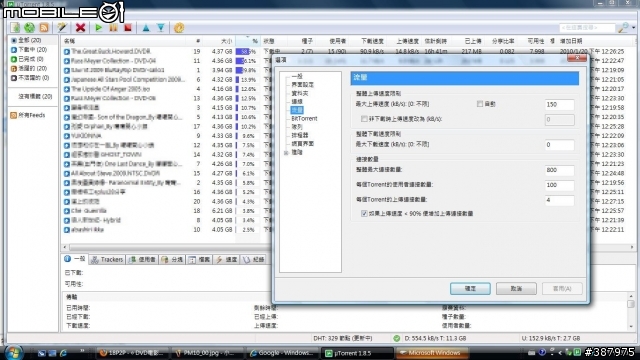The height and width of the screenshot is (360, 640).
Task: Select 排程器 in the options tree
Action: (x=300, y=136)
